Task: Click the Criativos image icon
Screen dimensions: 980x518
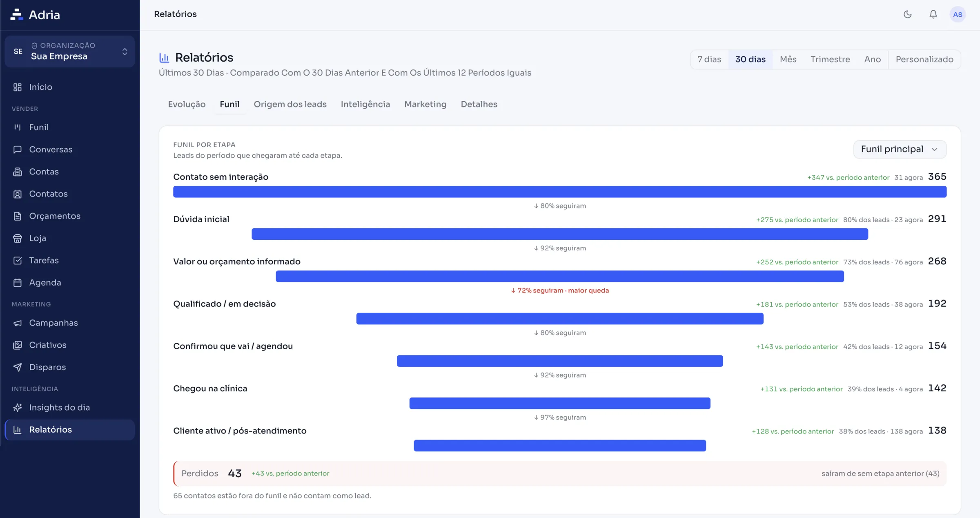Action: click(17, 345)
